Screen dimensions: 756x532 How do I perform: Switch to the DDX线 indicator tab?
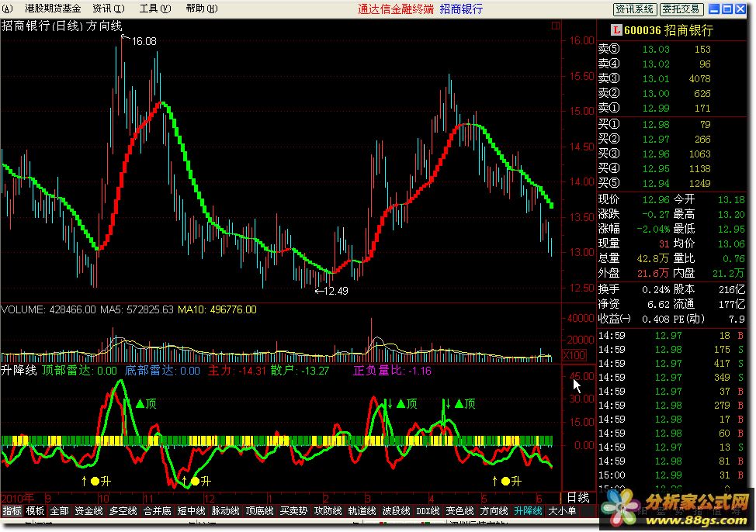coord(428,510)
